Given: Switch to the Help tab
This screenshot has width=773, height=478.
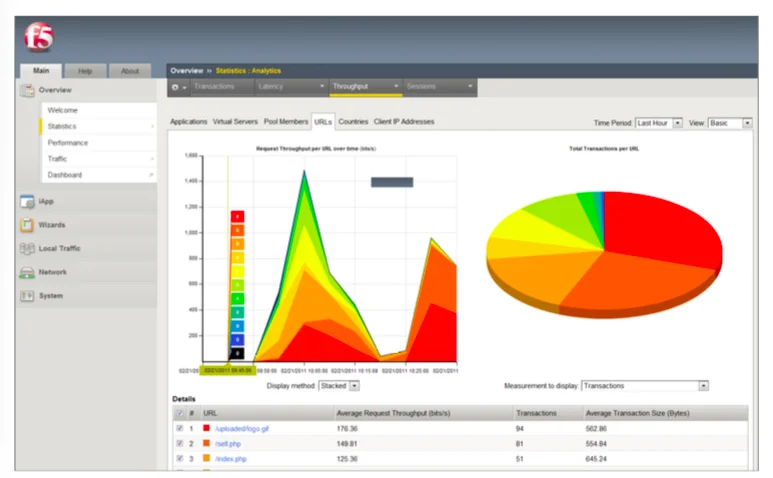Looking at the screenshot, I should pyautogui.click(x=85, y=71).
